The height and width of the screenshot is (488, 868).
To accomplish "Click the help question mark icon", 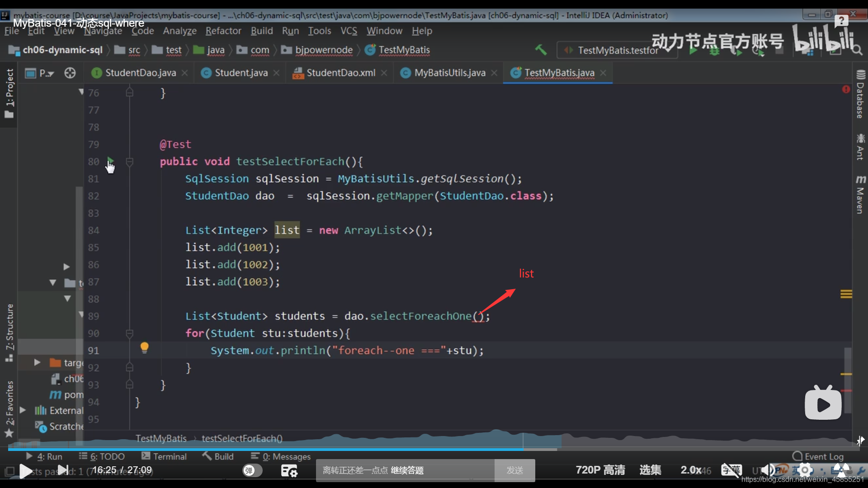I will [841, 20].
